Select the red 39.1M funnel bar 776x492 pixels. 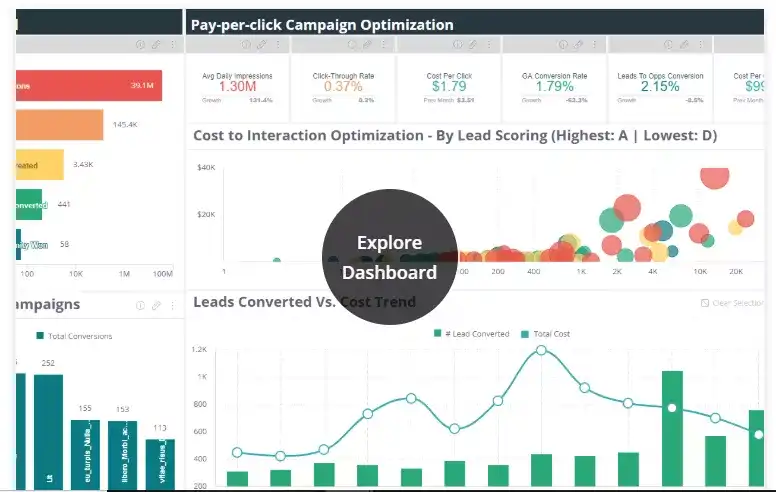point(89,85)
